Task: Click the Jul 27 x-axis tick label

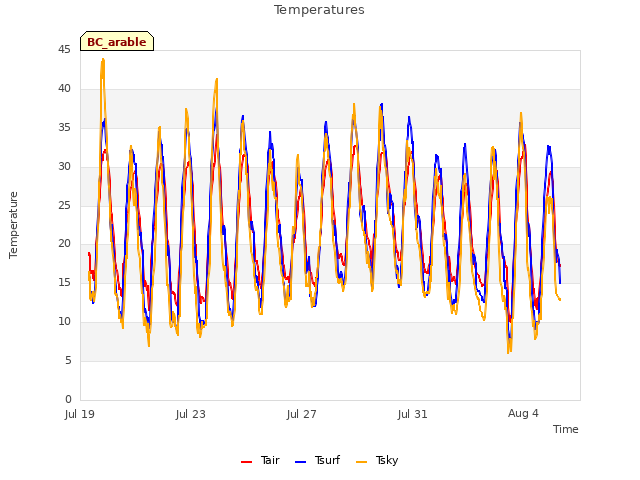Action: [x=302, y=414]
